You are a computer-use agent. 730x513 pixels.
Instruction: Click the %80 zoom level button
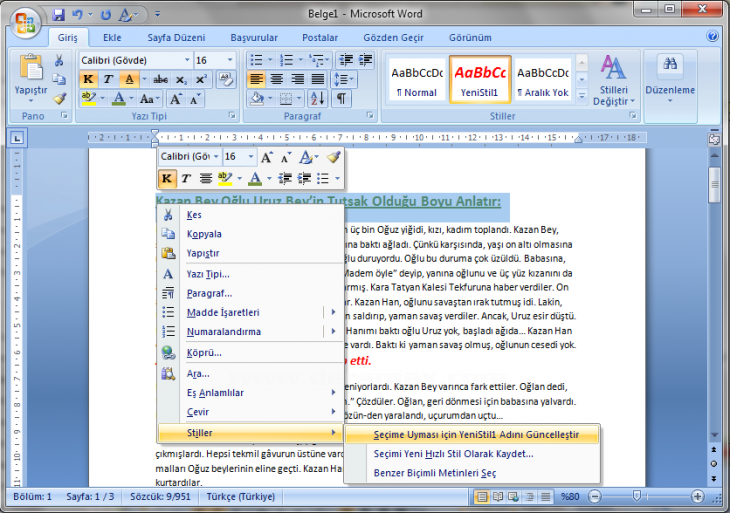point(570,497)
